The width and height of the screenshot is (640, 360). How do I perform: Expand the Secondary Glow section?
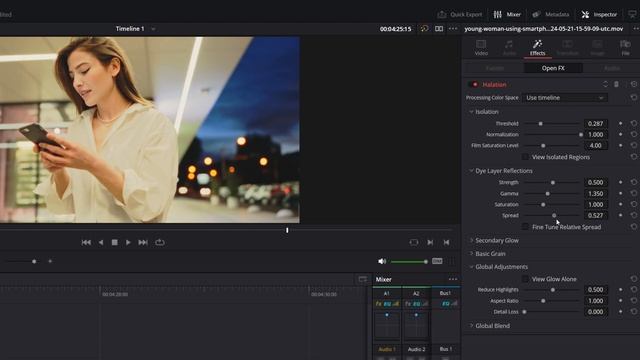(x=471, y=240)
